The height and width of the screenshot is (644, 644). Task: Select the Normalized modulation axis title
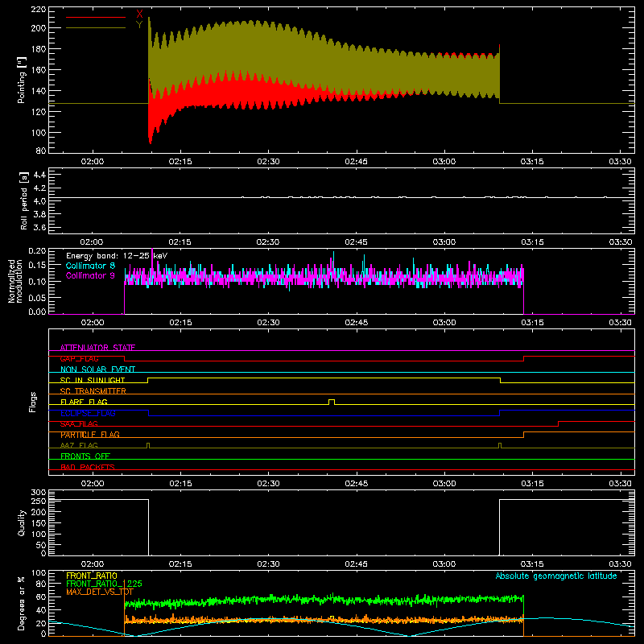(15, 281)
